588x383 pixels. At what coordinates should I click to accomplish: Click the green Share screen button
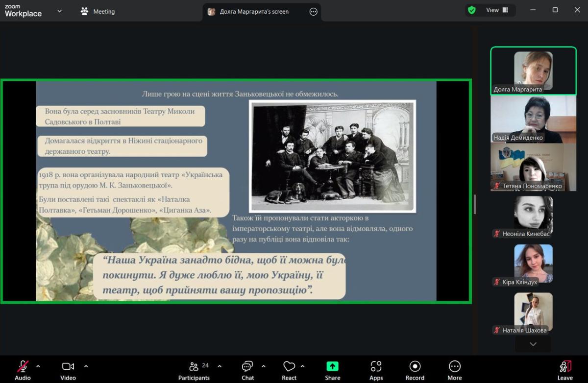(x=332, y=370)
